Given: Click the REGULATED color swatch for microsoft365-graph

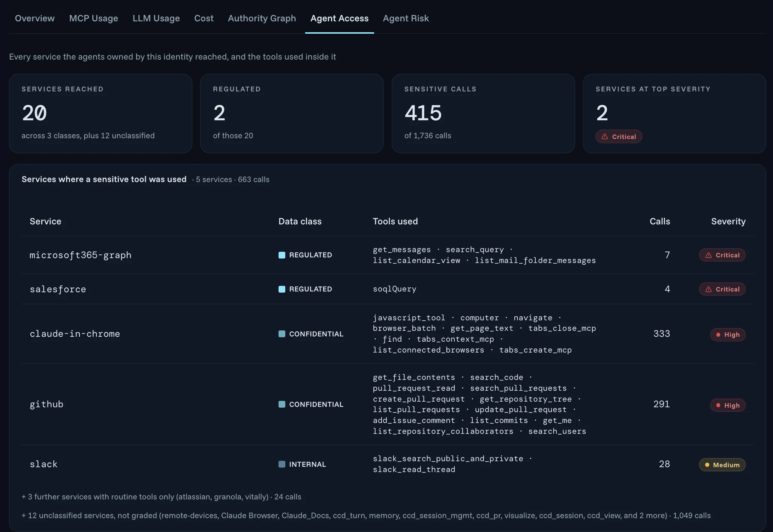Looking at the screenshot, I should (282, 255).
